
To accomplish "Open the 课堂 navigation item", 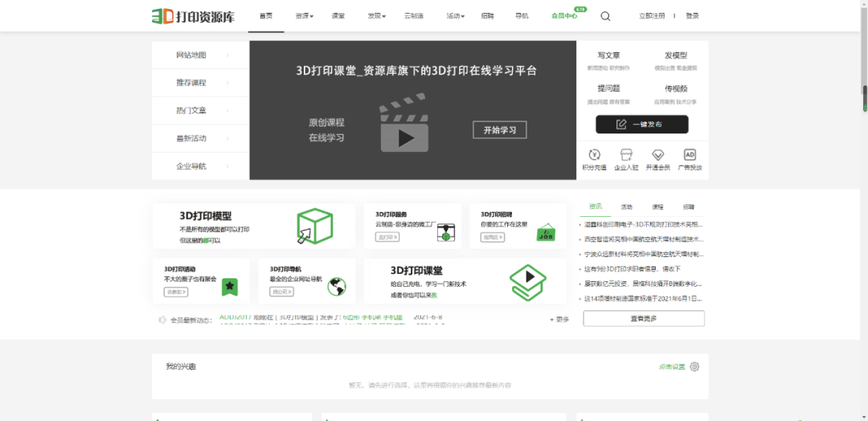I will point(338,16).
